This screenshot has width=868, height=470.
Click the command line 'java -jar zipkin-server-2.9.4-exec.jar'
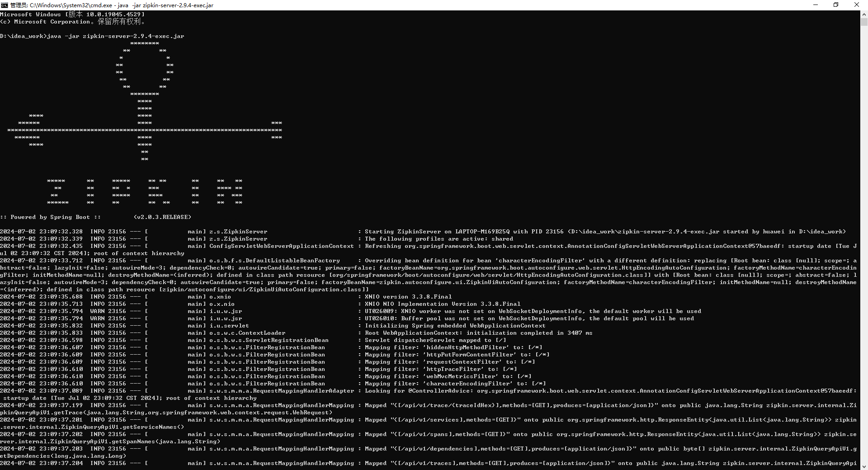pyautogui.click(x=115, y=36)
